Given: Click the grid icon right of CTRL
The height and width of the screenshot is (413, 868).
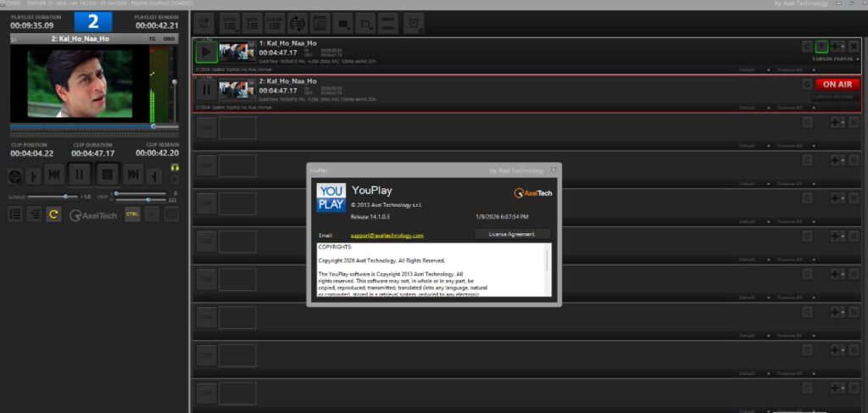Looking at the screenshot, I should [x=171, y=214].
